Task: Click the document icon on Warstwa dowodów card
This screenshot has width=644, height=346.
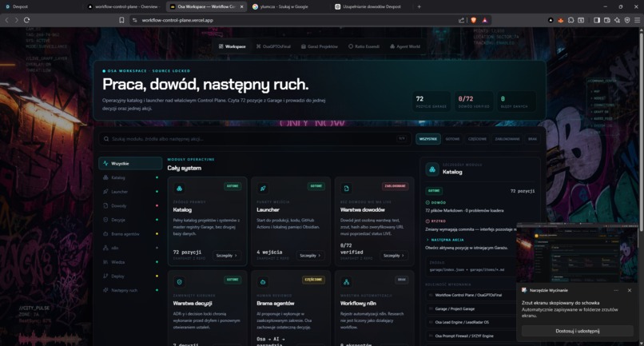Action: pyautogui.click(x=346, y=189)
